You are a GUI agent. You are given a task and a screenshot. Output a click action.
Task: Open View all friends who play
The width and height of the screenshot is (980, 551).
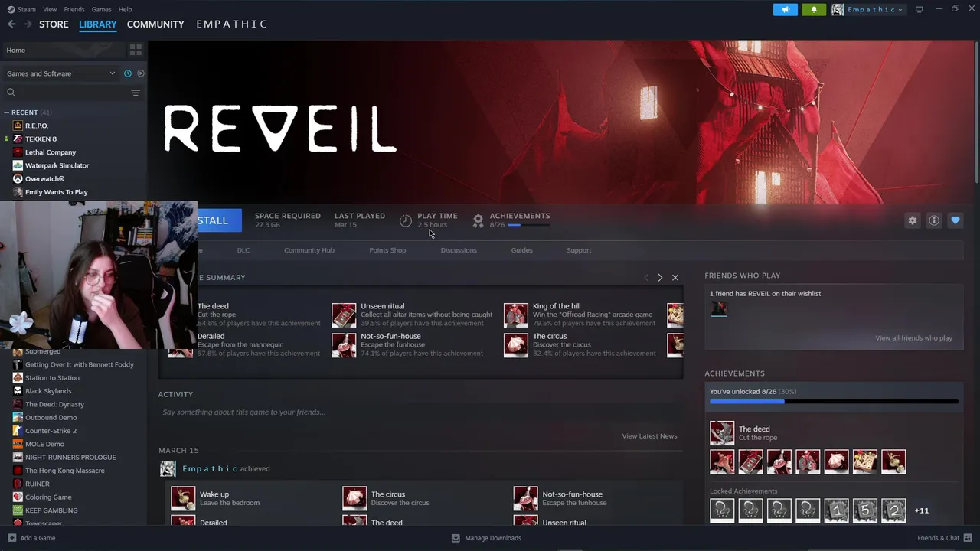click(913, 338)
